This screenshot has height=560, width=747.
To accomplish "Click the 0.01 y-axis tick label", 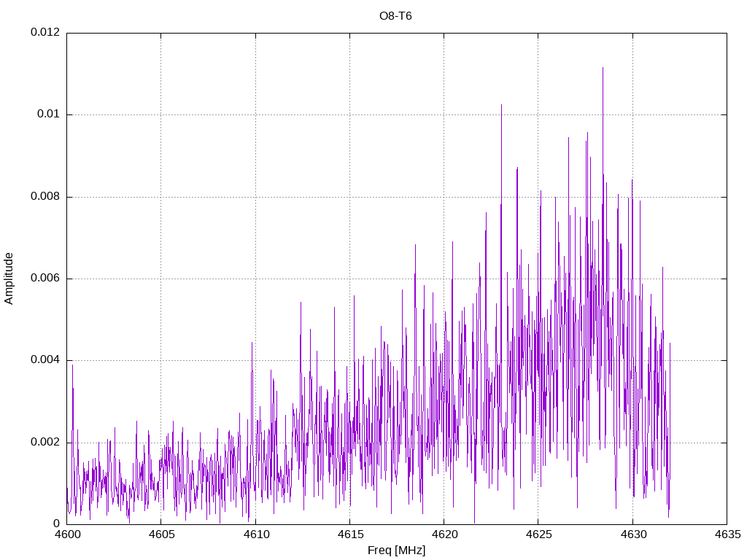I will 49,114.
